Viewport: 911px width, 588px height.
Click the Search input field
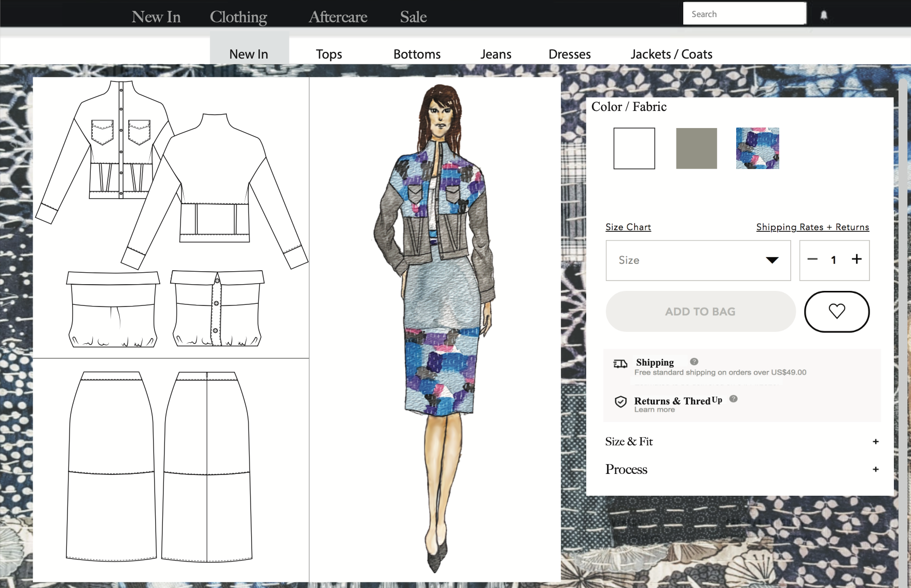[744, 13]
